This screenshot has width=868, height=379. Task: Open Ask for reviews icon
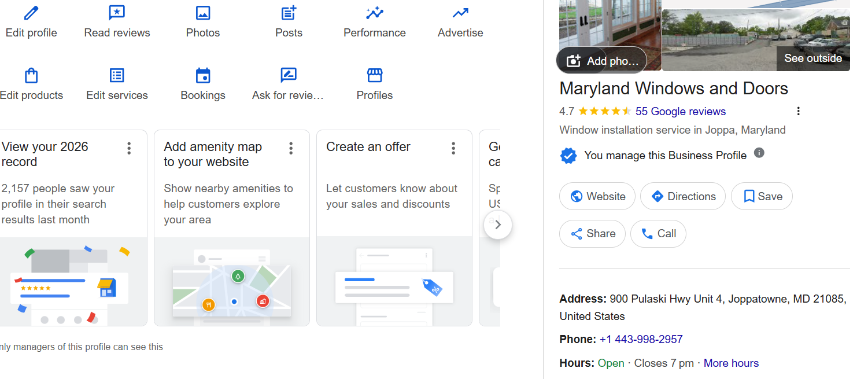click(x=289, y=75)
